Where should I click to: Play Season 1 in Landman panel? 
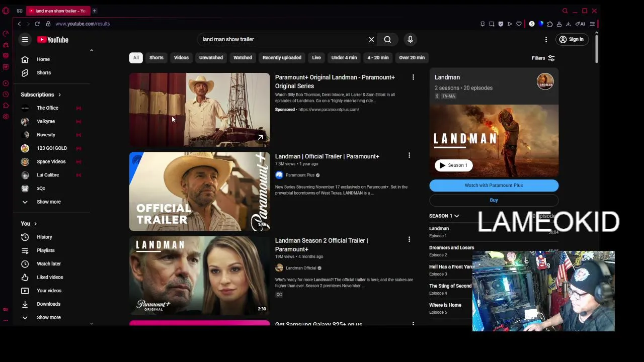point(453,165)
